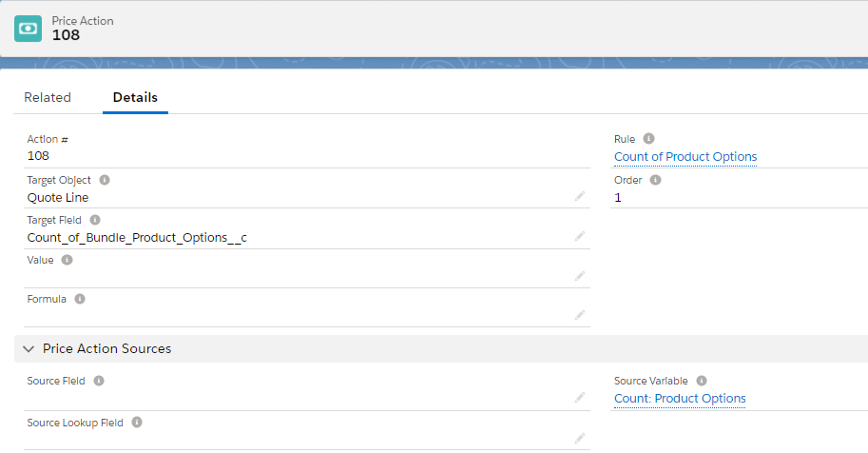Edit Value field with pencil icon
The image size is (868, 453).
[579, 276]
